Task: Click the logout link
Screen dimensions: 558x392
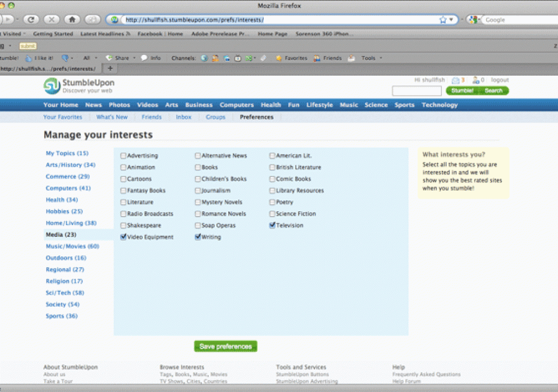Action: 500,80
